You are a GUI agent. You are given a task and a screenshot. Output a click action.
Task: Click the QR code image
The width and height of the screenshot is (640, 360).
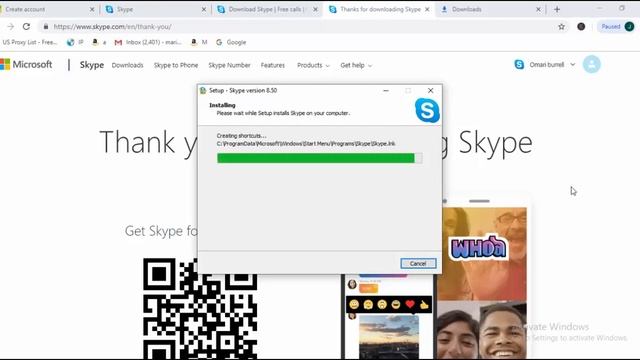pos(200,309)
